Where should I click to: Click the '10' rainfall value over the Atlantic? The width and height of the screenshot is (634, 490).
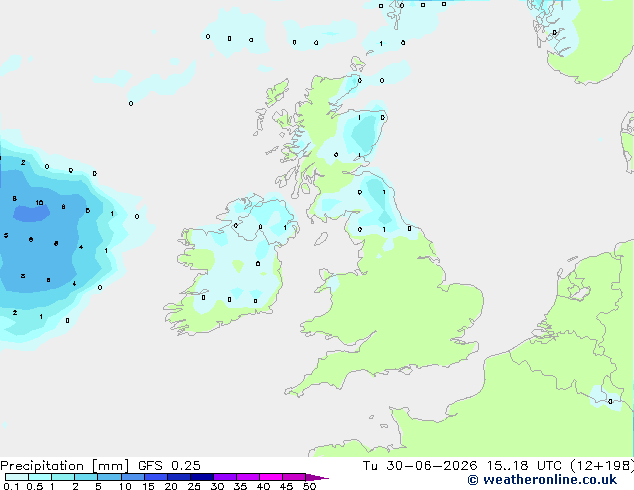click(x=39, y=203)
